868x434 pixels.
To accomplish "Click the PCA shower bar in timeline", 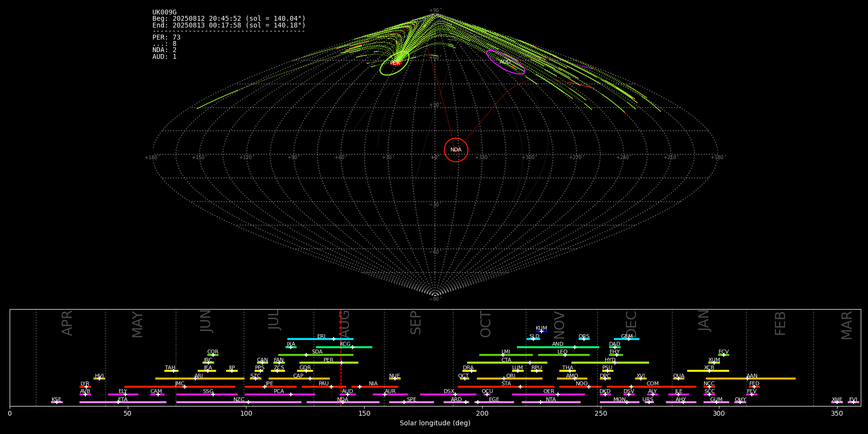I will pos(280,394).
